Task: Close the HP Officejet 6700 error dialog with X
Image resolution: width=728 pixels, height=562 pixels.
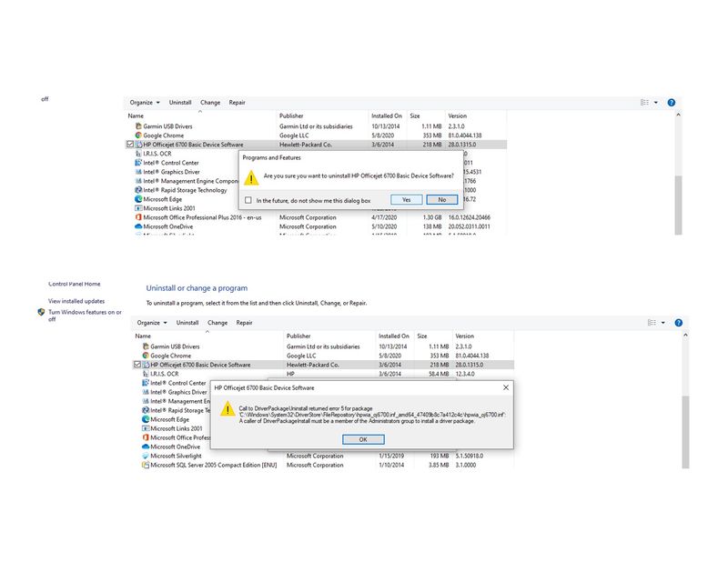Action: tap(506, 387)
